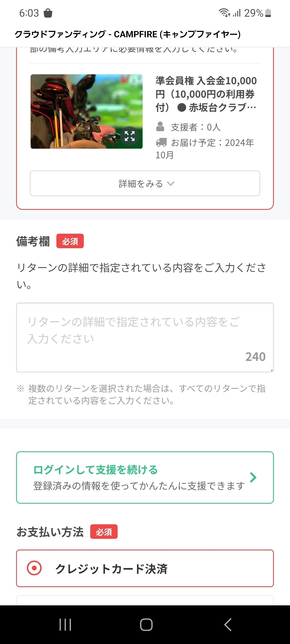Go back with Android back arrow
Image resolution: width=290 pixels, height=644 pixels.
tap(228, 624)
